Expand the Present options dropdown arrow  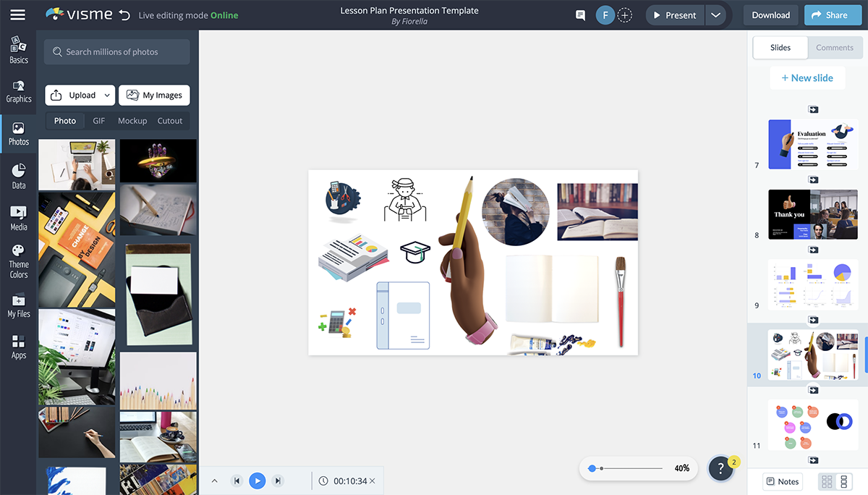(x=715, y=15)
